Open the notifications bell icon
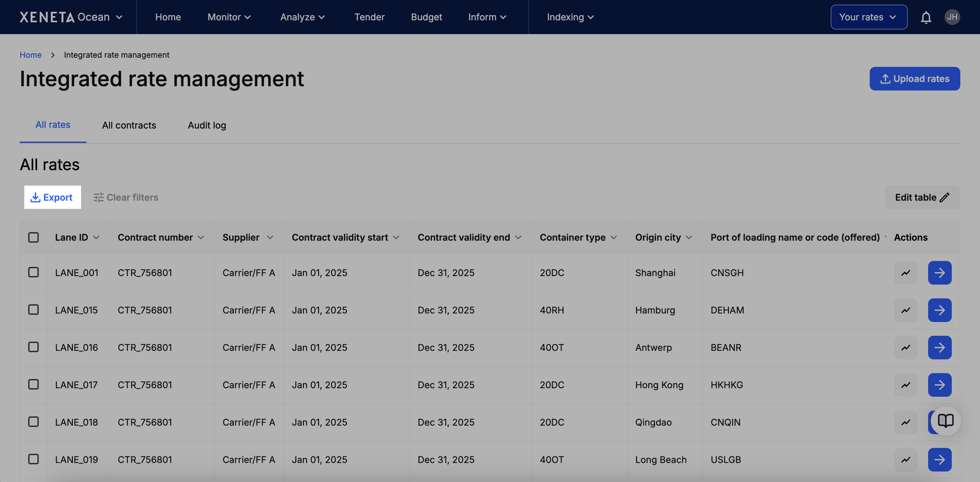 point(926,17)
